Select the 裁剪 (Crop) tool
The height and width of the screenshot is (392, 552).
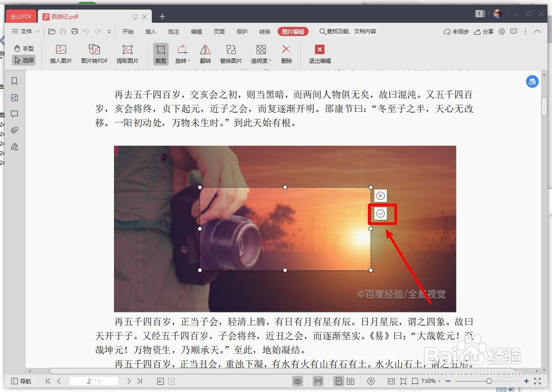tap(160, 53)
